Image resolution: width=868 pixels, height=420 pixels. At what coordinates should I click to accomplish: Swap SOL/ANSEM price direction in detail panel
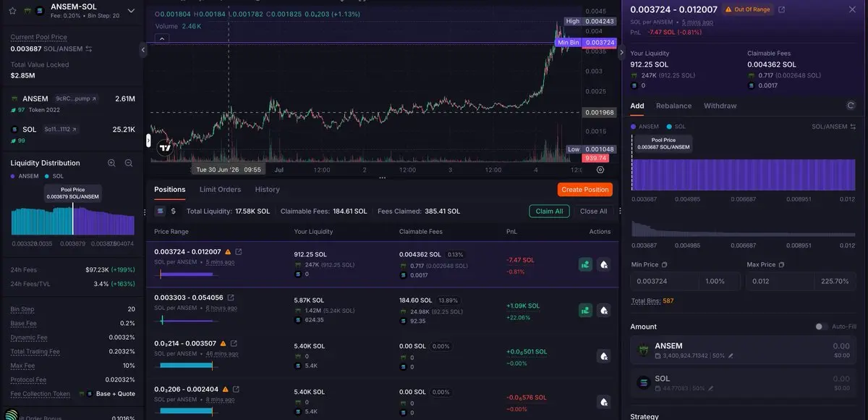coord(852,127)
